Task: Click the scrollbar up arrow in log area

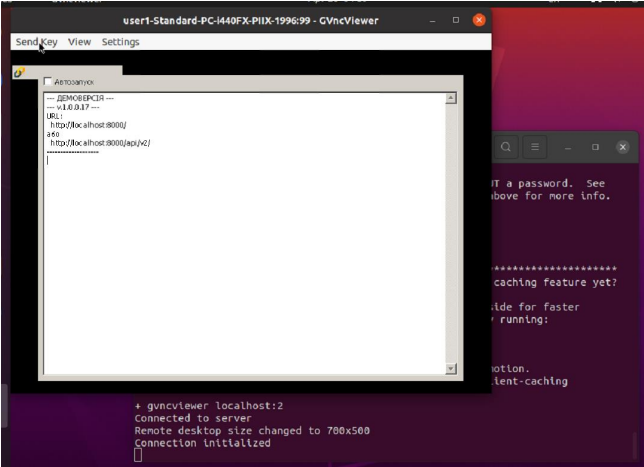Action: (x=449, y=98)
